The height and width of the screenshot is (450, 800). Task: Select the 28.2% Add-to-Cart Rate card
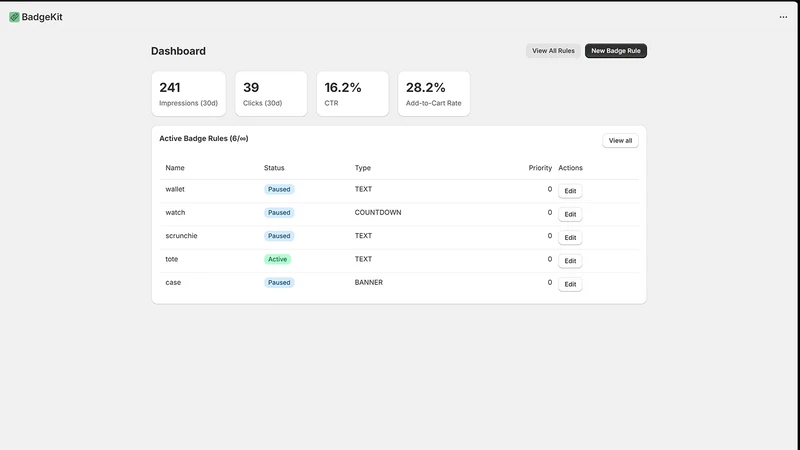(434, 94)
